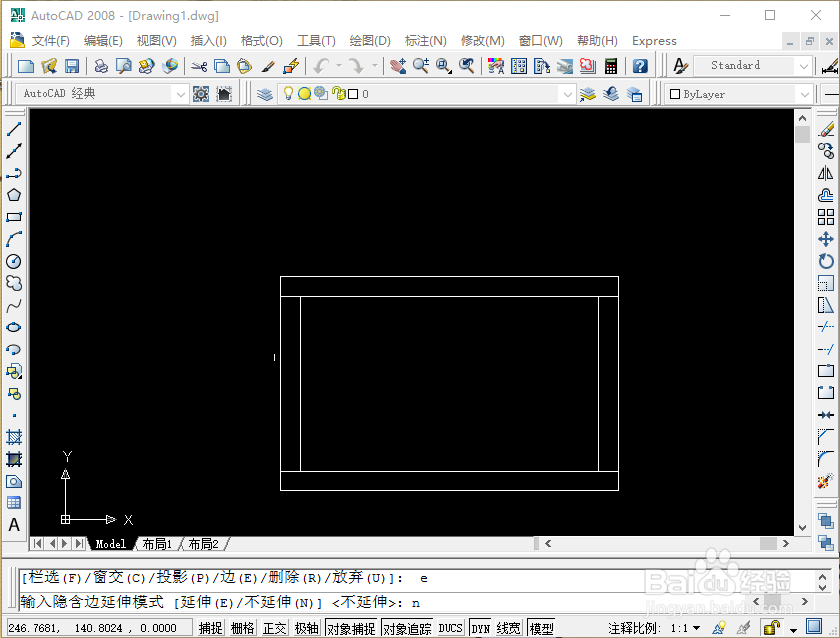Select the Extend modify tool
Viewport: 840px width, 638px height.
[x=826, y=349]
